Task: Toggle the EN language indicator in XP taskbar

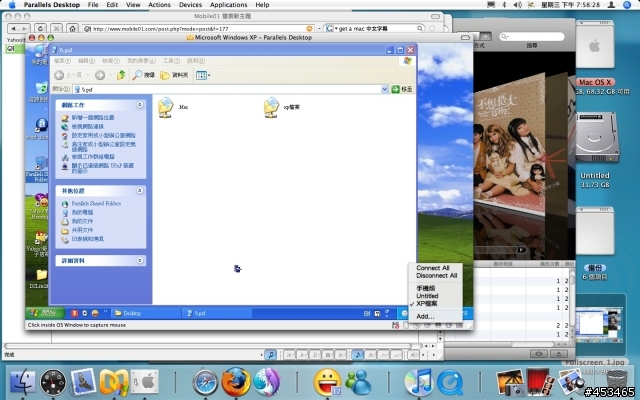Action: click(x=367, y=313)
